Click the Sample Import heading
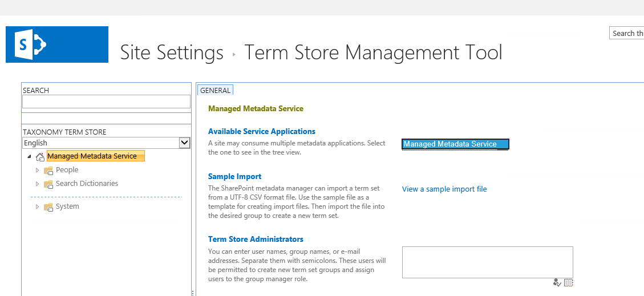 [x=234, y=177]
